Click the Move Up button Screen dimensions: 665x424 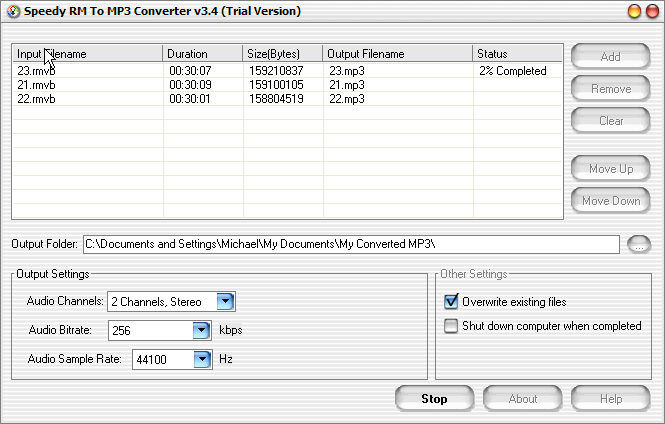pos(610,168)
